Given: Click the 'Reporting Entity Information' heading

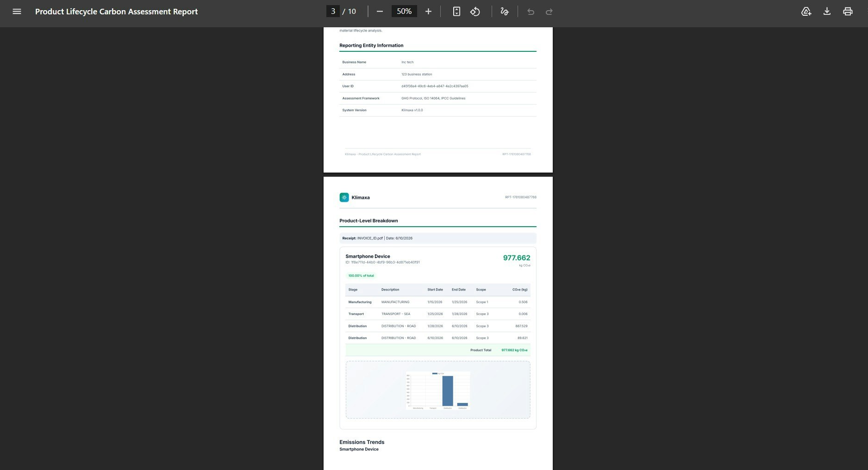Looking at the screenshot, I should pyautogui.click(x=371, y=45).
